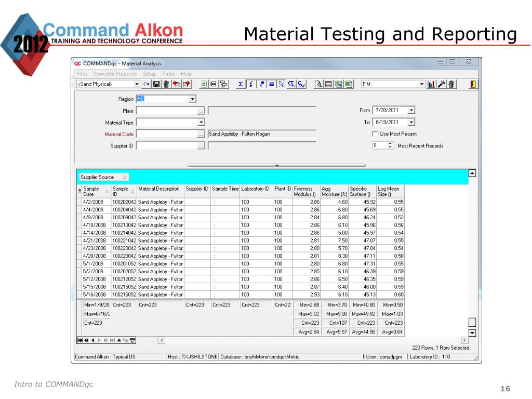Enable the Use Most Recent checkbox

tap(375, 134)
